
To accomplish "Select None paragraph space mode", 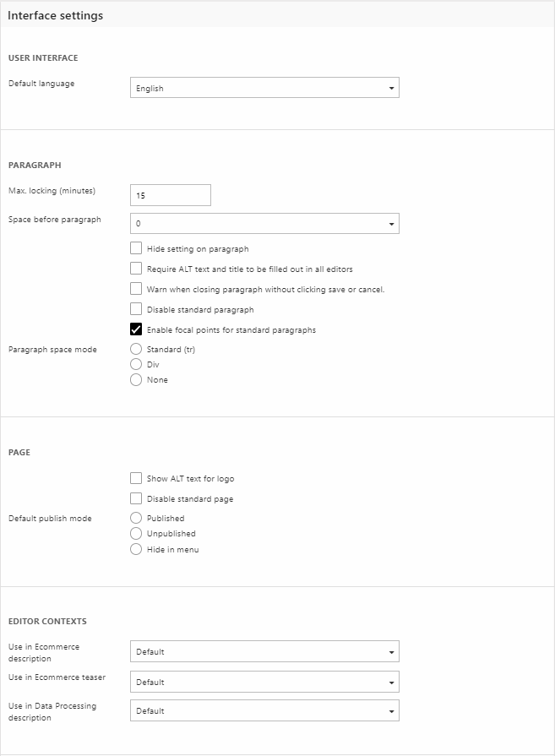I will (x=136, y=379).
